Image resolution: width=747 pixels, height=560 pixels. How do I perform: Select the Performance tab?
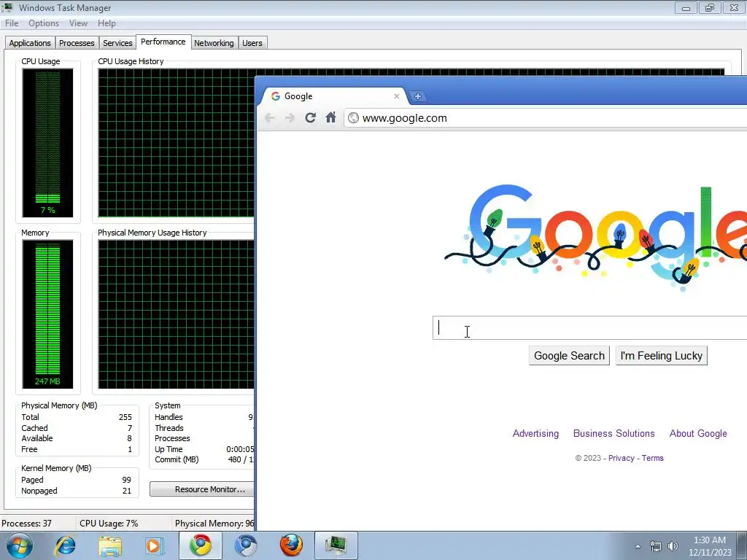coord(163,42)
